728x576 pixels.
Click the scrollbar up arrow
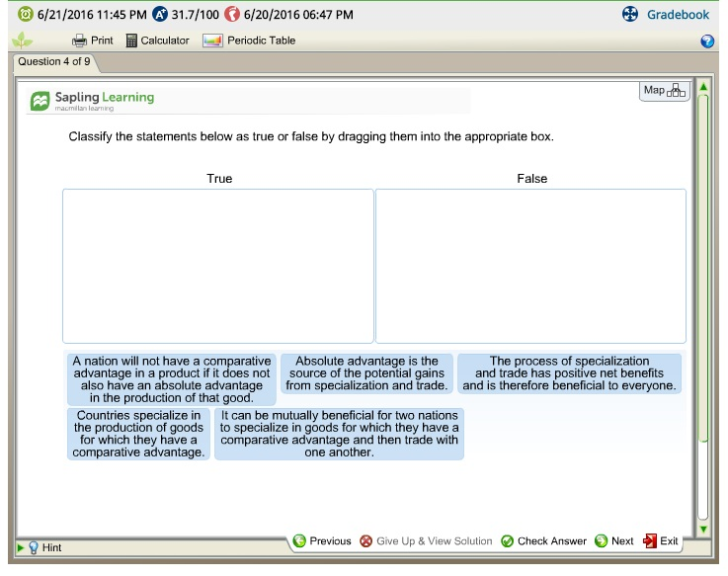[703, 87]
